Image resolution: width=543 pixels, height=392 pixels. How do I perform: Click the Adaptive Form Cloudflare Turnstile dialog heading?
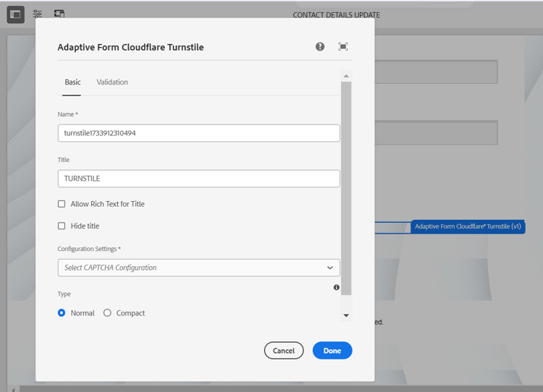(x=130, y=47)
